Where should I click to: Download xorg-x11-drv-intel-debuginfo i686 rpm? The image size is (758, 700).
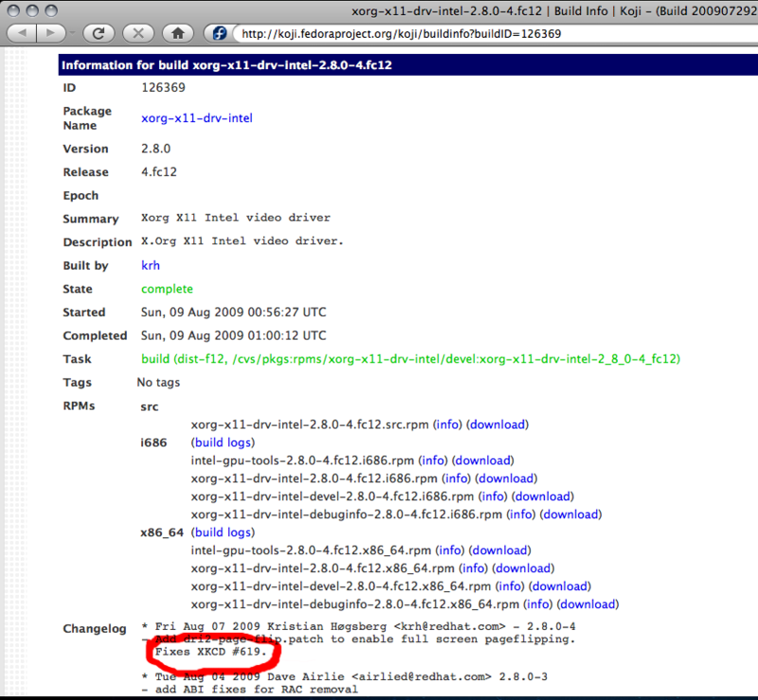coord(569,514)
